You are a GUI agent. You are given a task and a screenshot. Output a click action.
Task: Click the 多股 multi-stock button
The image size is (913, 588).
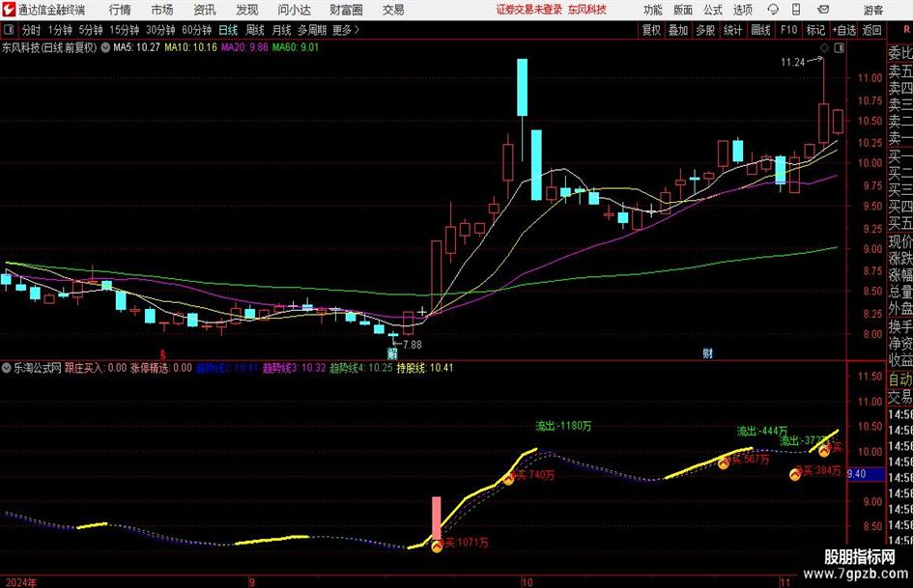[x=705, y=30]
